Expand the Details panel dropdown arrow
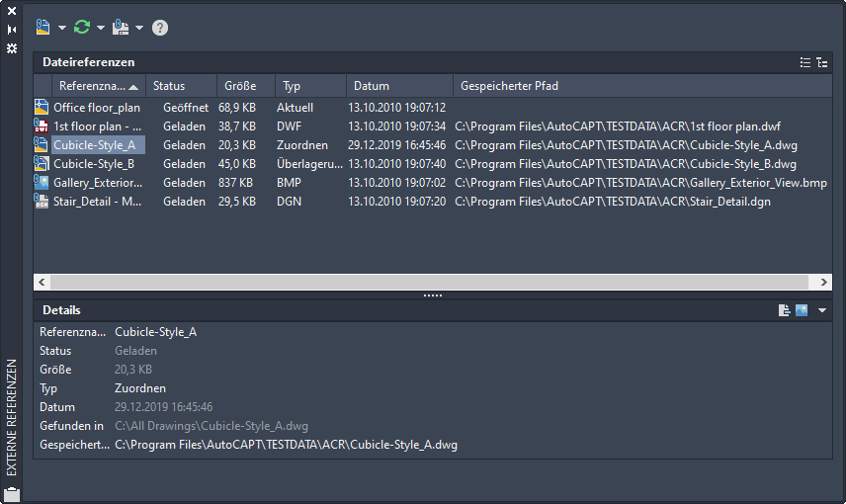Screen dimensions: 846x504 (822, 310)
